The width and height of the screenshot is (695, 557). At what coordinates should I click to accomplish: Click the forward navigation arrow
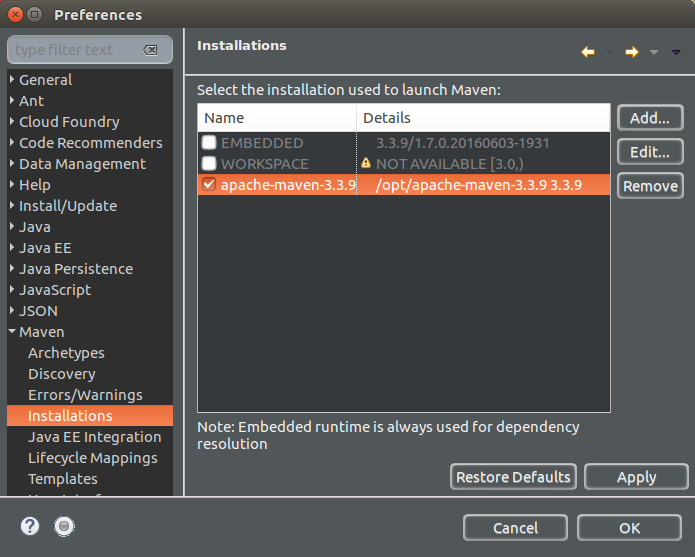632,52
